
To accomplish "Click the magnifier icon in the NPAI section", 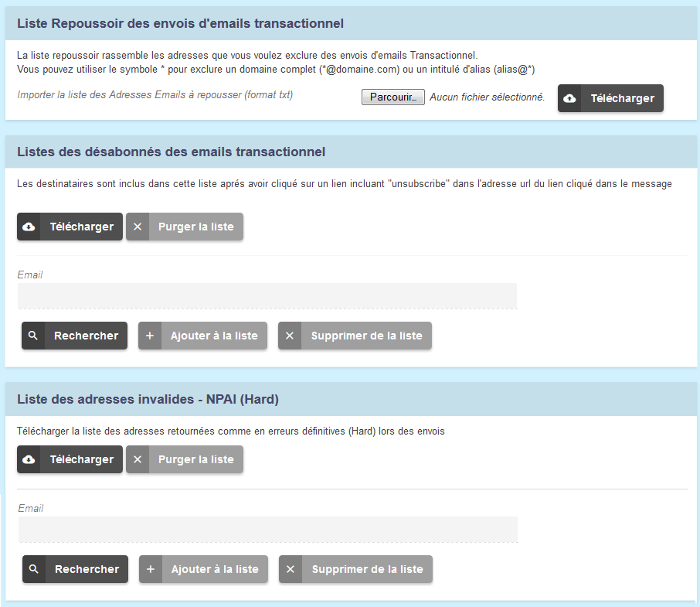I will click(33, 569).
